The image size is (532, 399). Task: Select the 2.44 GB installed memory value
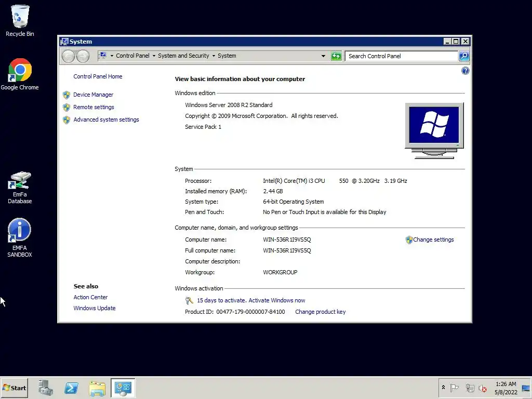point(273,191)
